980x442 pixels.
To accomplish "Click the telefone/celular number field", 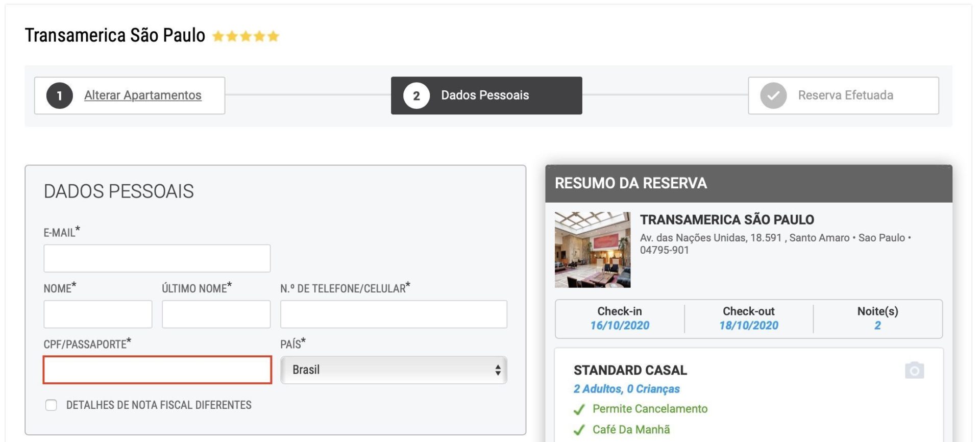I will pyautogui.click(x=393, y=314).
